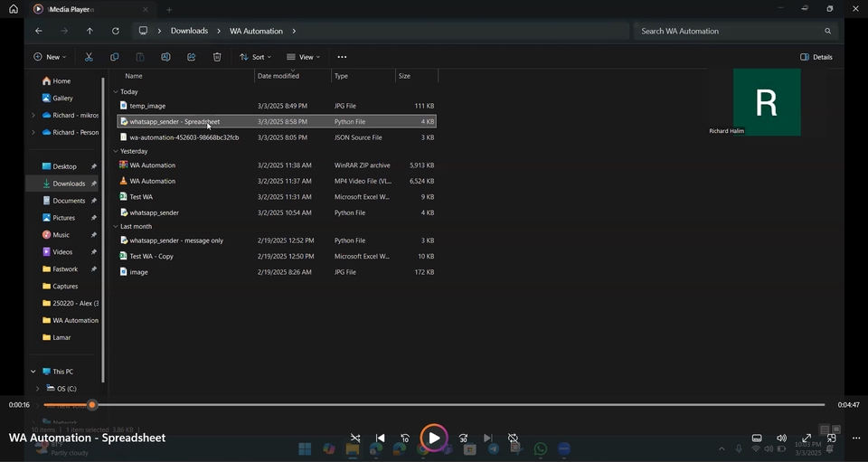This screenshot has width=868, height=462.
Task: Open the Pictures quick access folder
Action: [65, 218]
